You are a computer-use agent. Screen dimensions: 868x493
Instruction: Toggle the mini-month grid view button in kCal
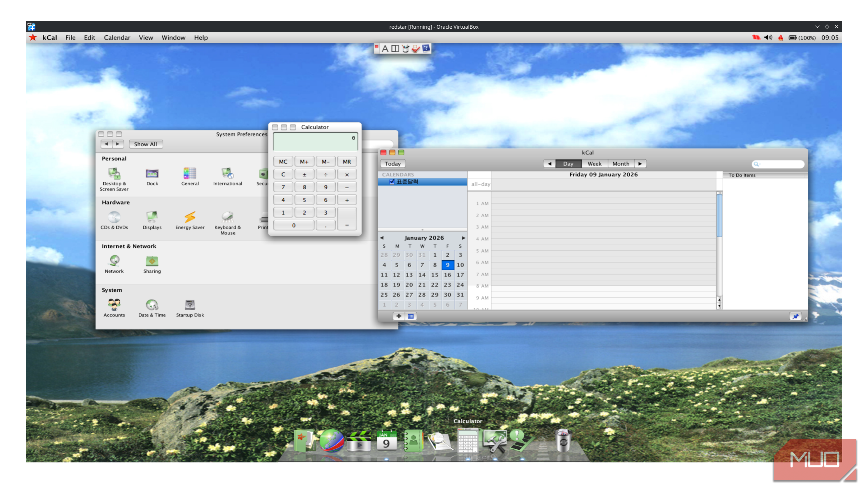point(410,316)
